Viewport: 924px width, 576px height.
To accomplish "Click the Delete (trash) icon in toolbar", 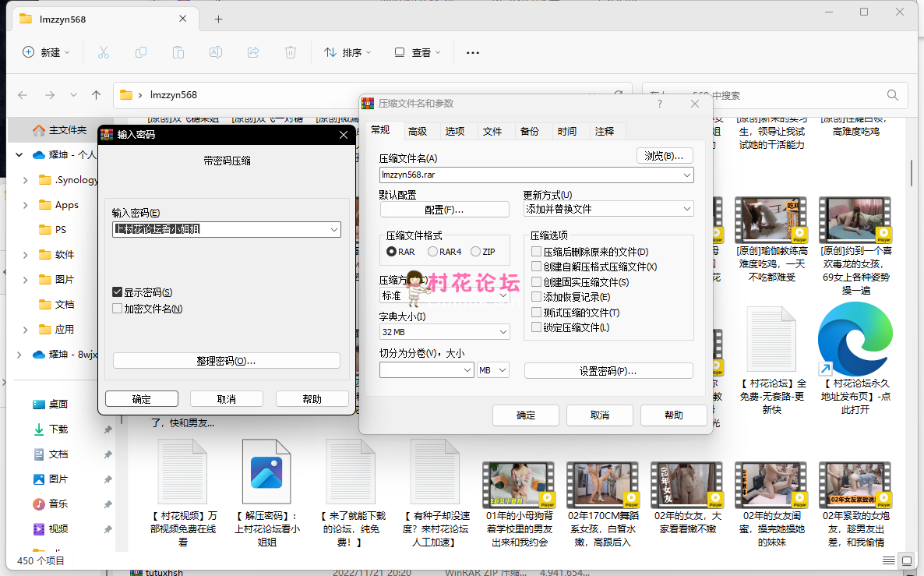I will pos(290,52).
